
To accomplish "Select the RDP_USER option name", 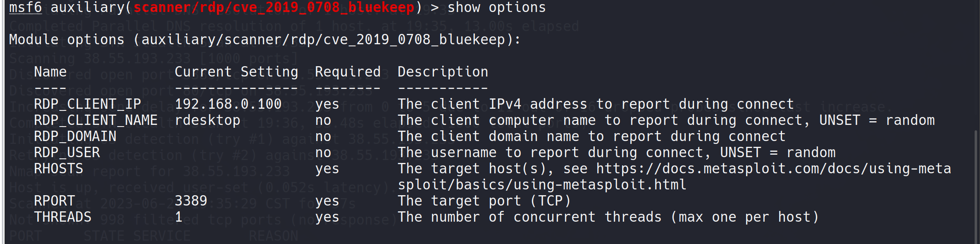I will [67, 153].
